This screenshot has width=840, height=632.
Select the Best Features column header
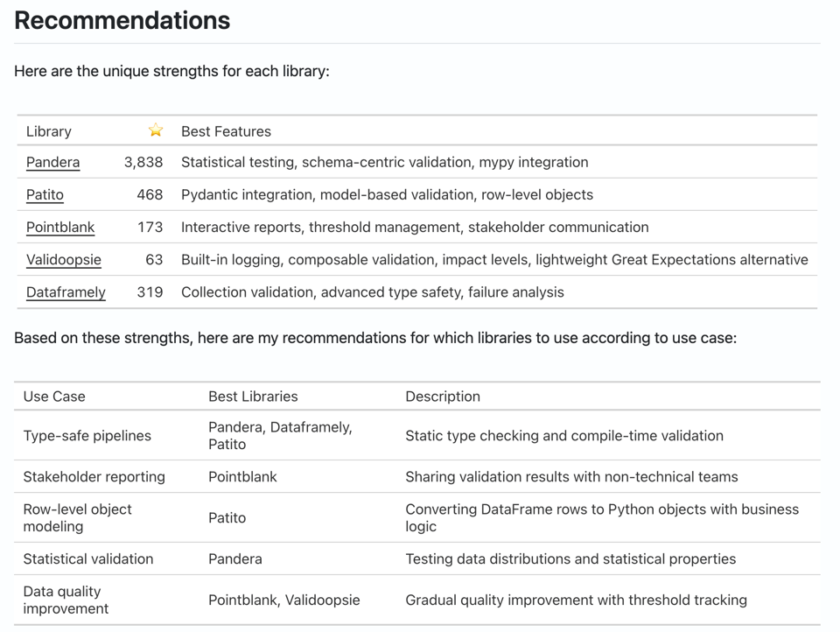click(x=226, y=131)
